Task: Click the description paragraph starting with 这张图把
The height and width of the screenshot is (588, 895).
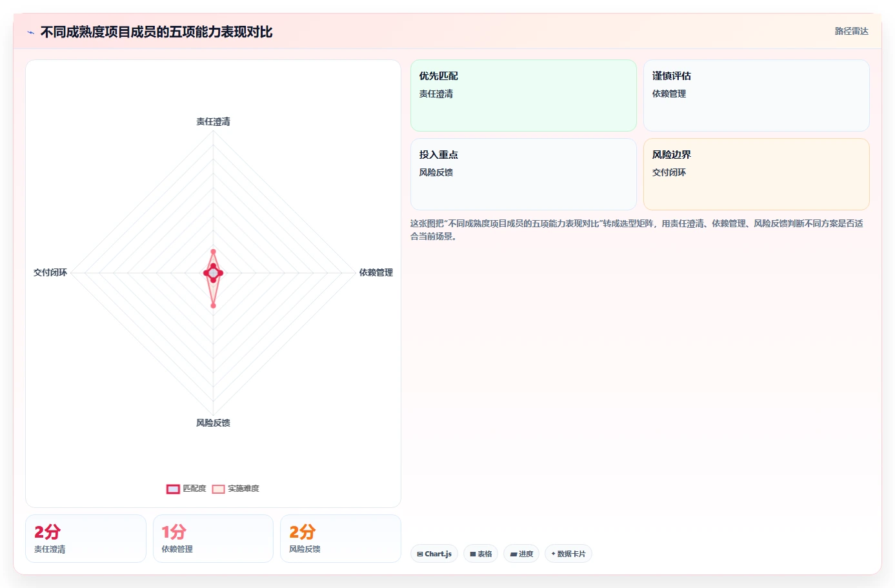Action: pyautogui.click(x=637, y=230)
